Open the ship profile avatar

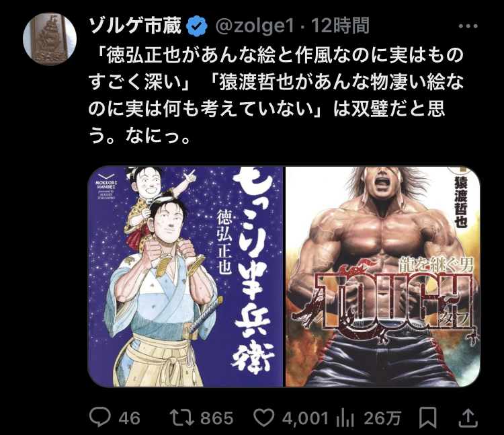coord(50,39)
